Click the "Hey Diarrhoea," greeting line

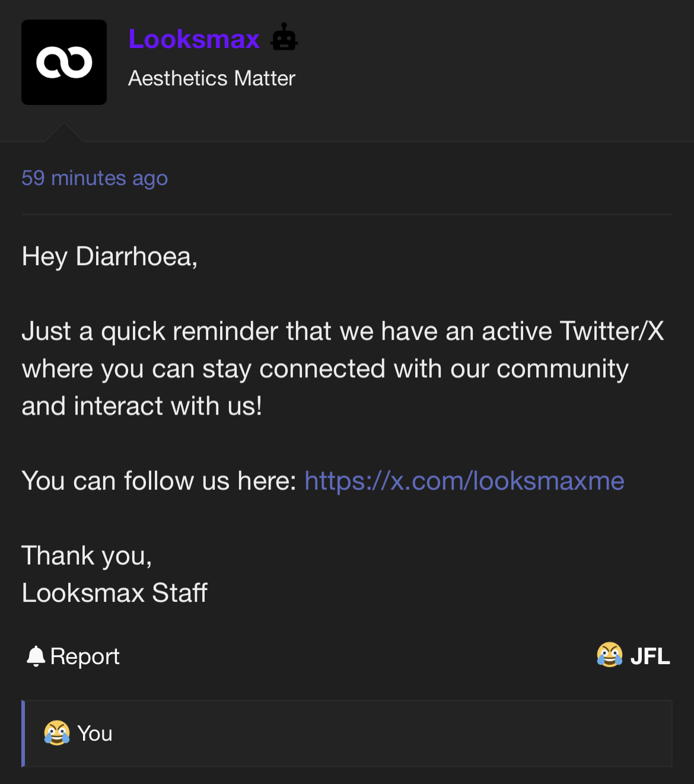110,257
